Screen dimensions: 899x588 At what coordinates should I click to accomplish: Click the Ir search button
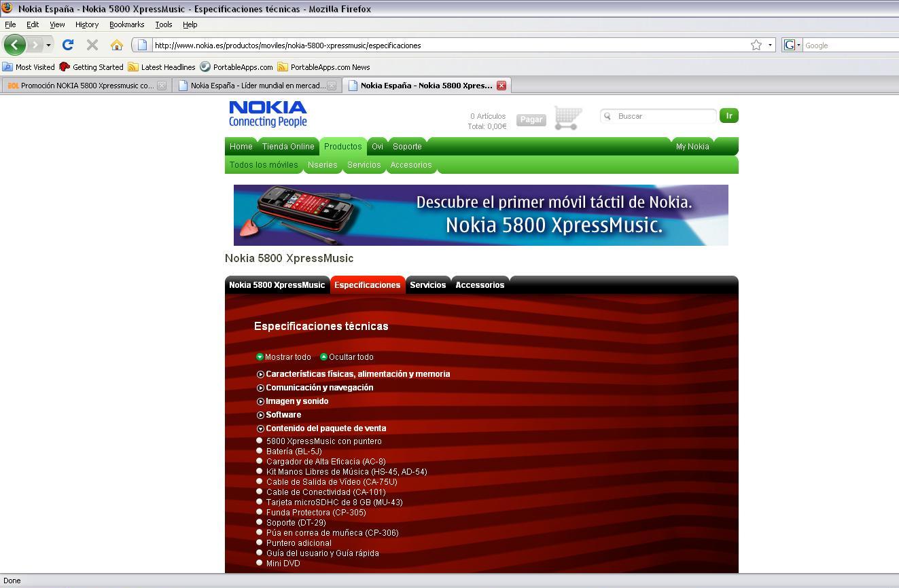pos(728,116)
